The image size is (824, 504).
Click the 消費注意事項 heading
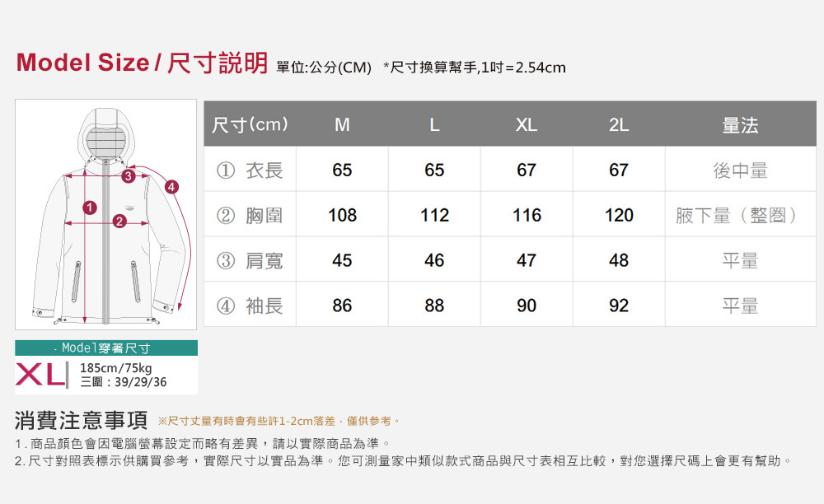(82, 420)
